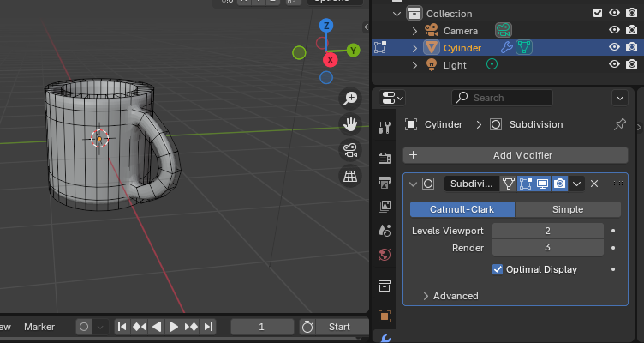644x343 pixels.
Task: Click the pan view hand icon
Action: 349,124
